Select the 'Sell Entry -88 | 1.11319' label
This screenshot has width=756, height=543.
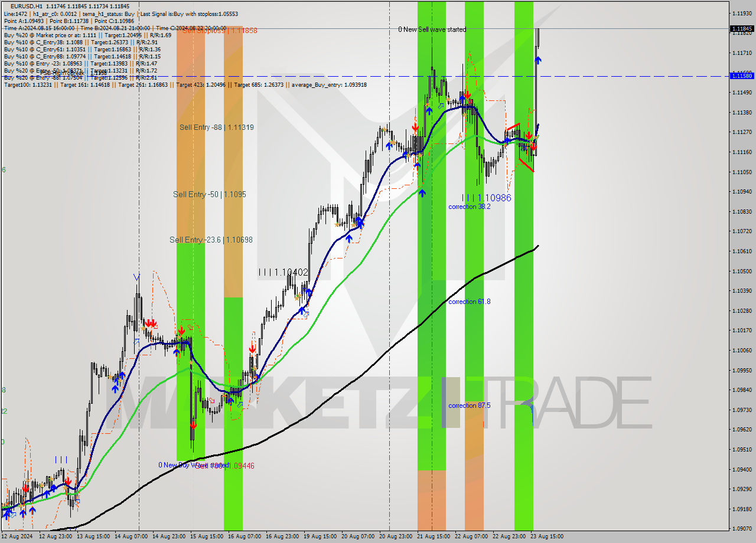(x=217, y=127)
